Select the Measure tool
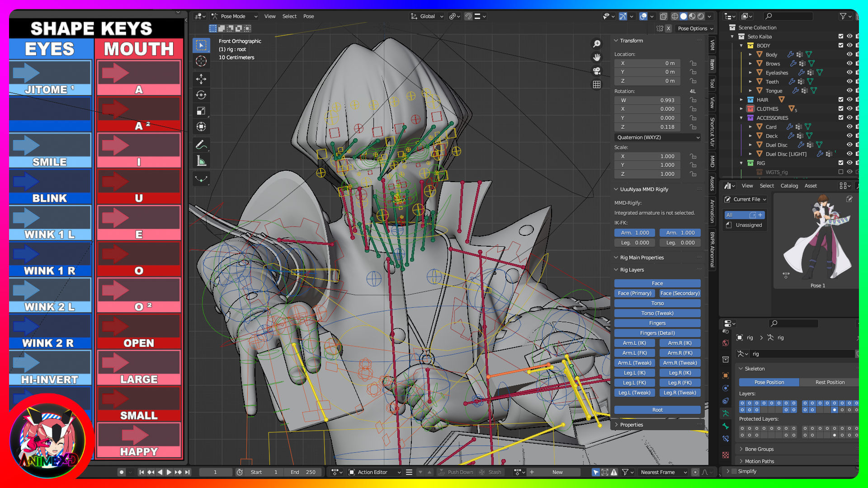This screenshot has width=868, height=488. (201, 161)
